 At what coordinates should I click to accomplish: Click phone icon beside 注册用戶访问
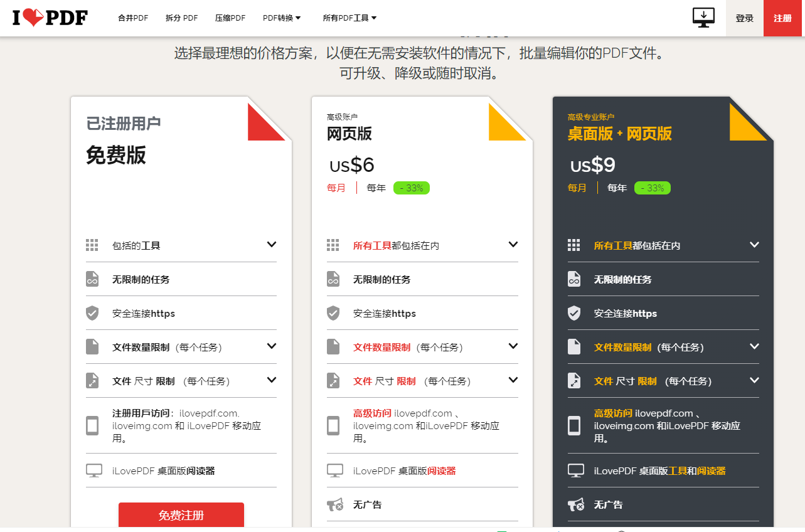click(x=92, y=425)
